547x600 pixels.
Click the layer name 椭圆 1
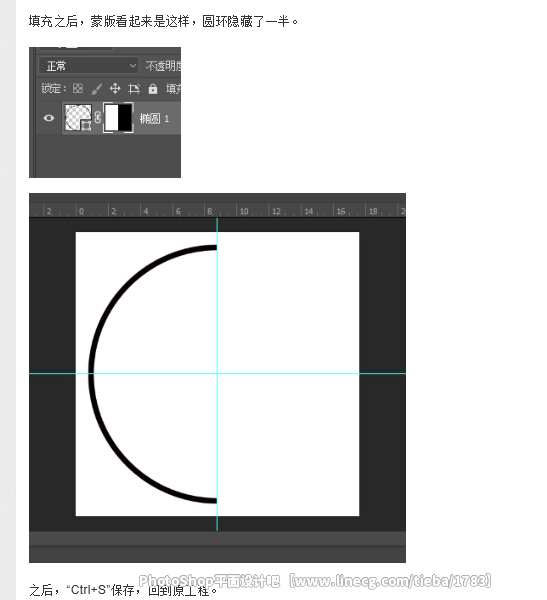point(154,119)
